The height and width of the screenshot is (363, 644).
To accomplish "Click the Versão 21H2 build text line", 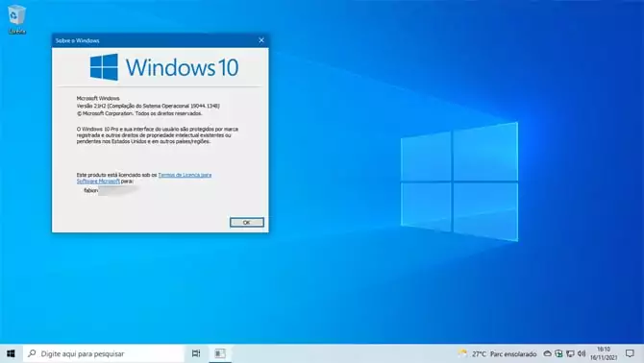I will pyautogui.click(x=148, y=106).
